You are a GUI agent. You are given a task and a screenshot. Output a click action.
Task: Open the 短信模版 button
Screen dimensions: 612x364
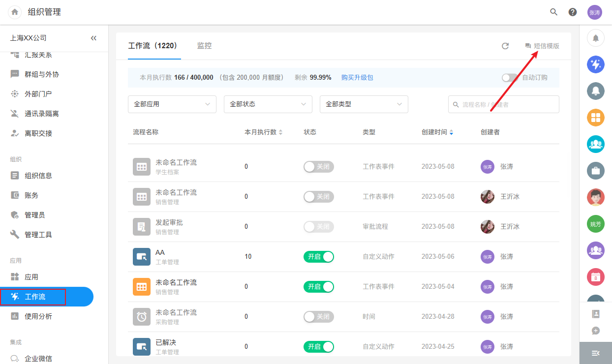click(x=542, y=46)
